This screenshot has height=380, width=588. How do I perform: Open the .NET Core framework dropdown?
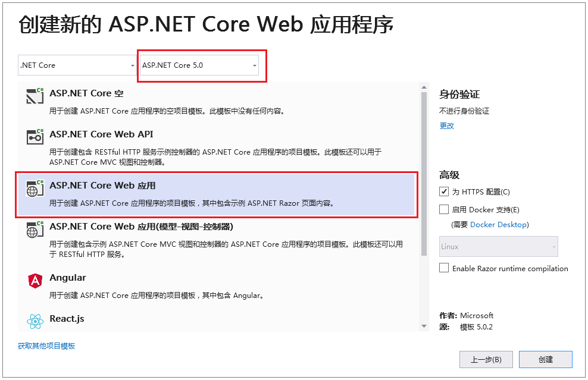click(77, 65)
